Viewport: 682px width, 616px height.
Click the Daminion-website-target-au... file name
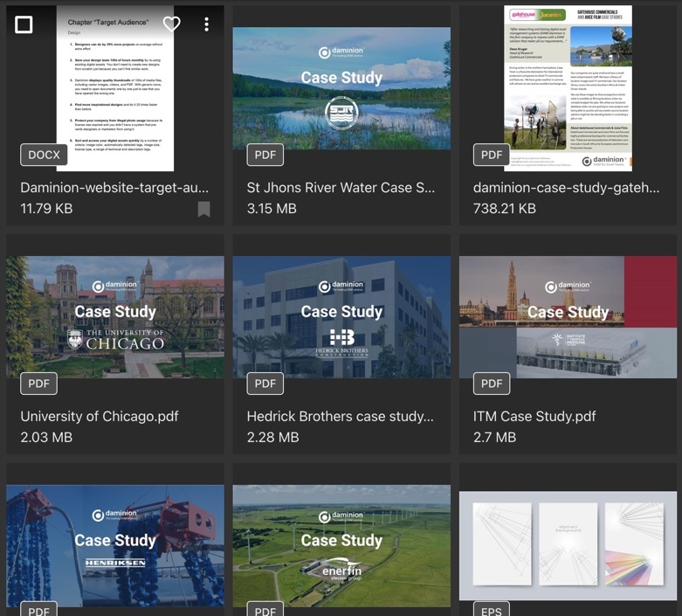pos(114,187)
